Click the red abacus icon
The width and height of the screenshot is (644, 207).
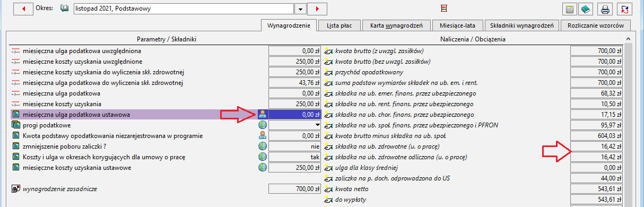point(445,8)
